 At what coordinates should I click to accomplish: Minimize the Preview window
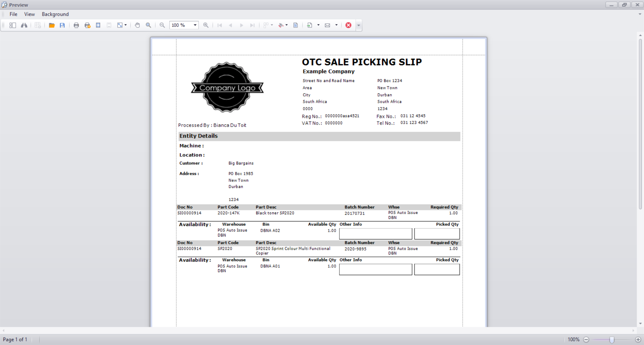point(611,5)
